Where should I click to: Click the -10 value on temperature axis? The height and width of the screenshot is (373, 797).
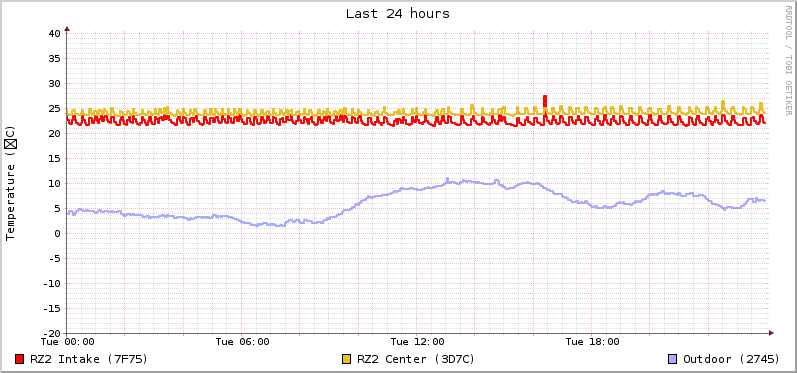[x=51, y=284]
